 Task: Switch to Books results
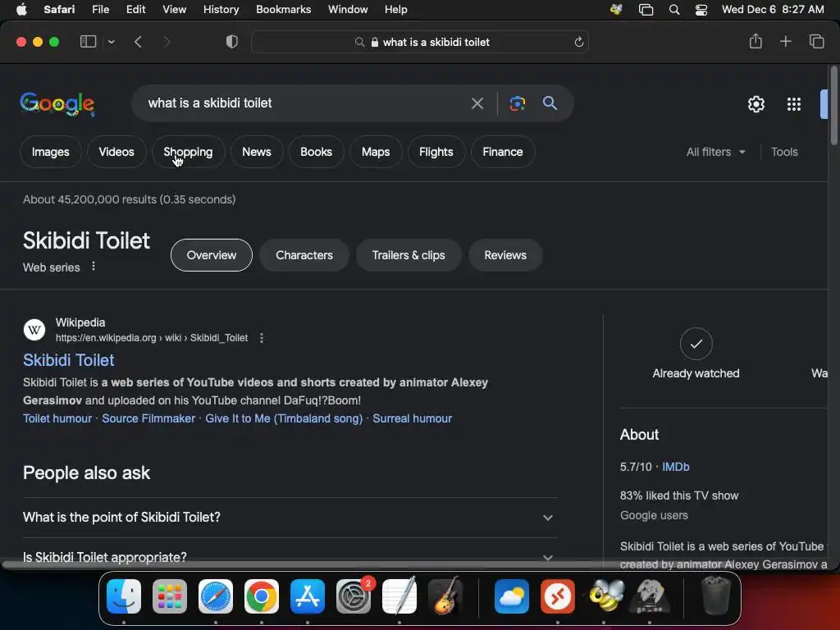pyautogui.click(x=316, y=152)
